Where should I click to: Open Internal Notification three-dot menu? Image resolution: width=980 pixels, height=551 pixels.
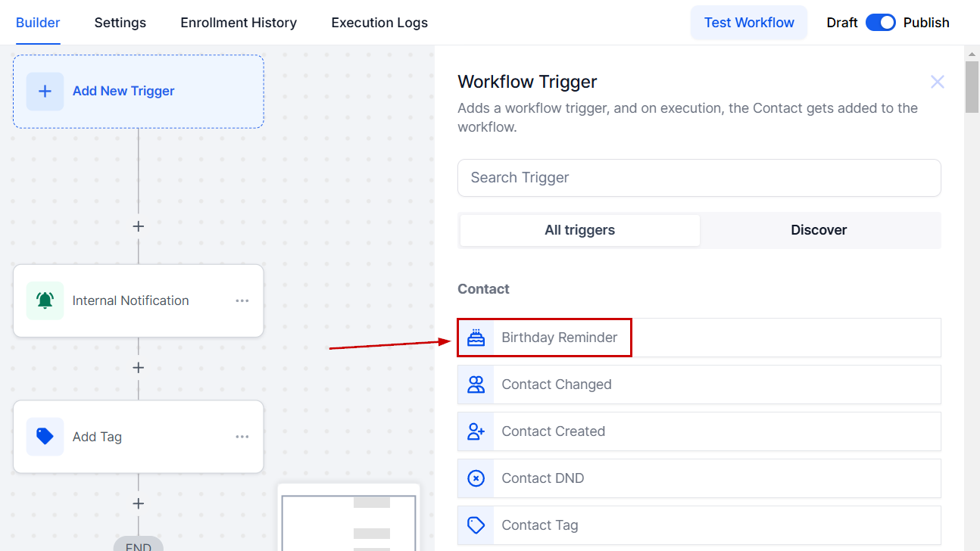point(242,300)
